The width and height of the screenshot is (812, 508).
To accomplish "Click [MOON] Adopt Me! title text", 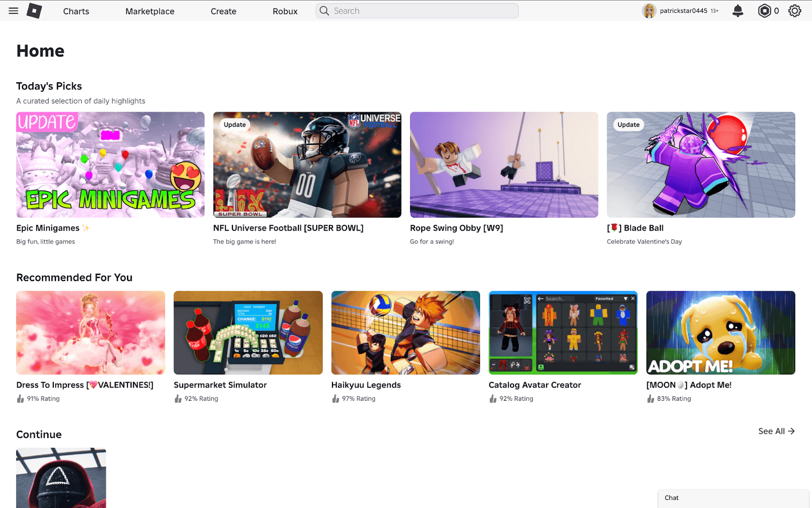I will 689,385.
